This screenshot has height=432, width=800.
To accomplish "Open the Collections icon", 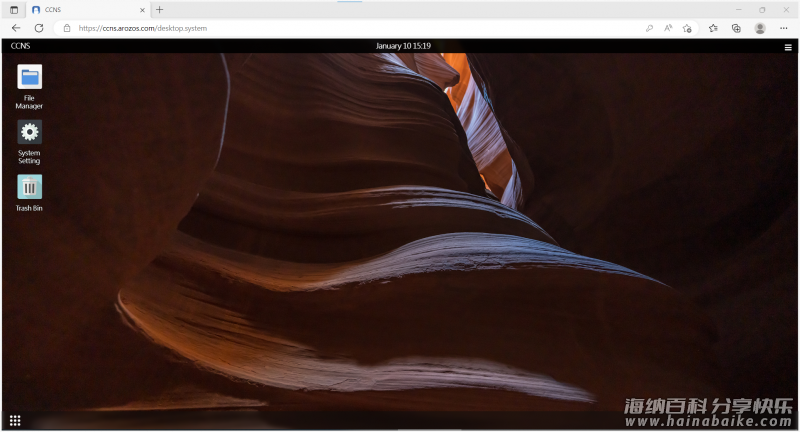I will point(736,28).
